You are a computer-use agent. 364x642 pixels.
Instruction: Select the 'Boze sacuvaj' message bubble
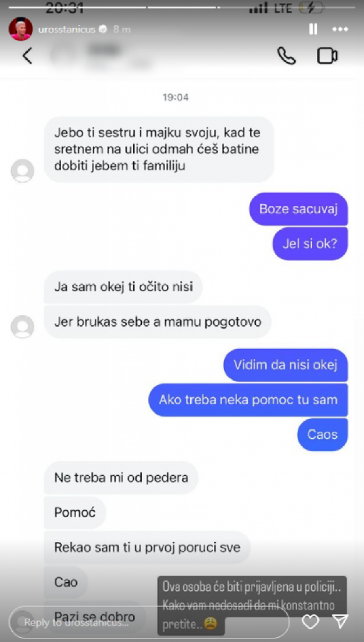point(298,209)
